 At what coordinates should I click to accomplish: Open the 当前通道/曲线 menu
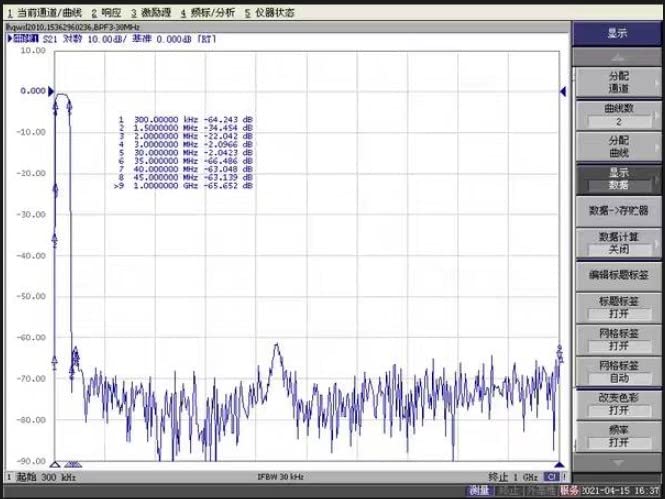pyautogui.click(x=45, y=13)
